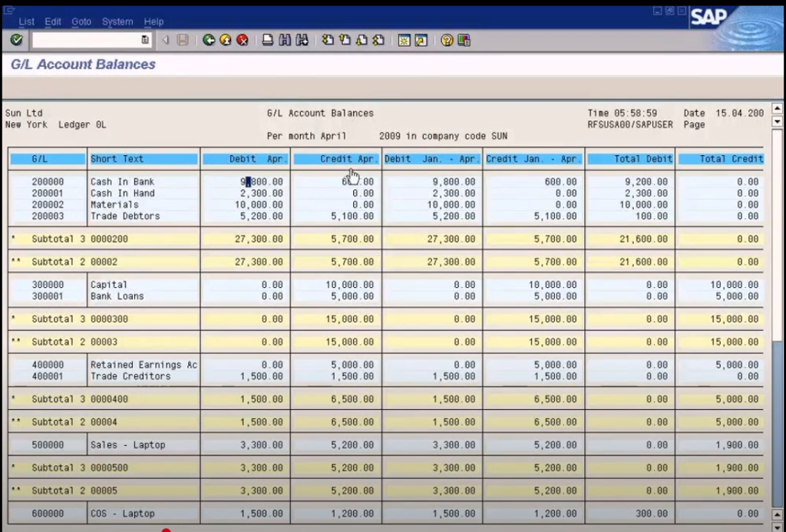This screenshot has height=532, width=786.
Task: Click the Create New Session icon
Action: 404,40
